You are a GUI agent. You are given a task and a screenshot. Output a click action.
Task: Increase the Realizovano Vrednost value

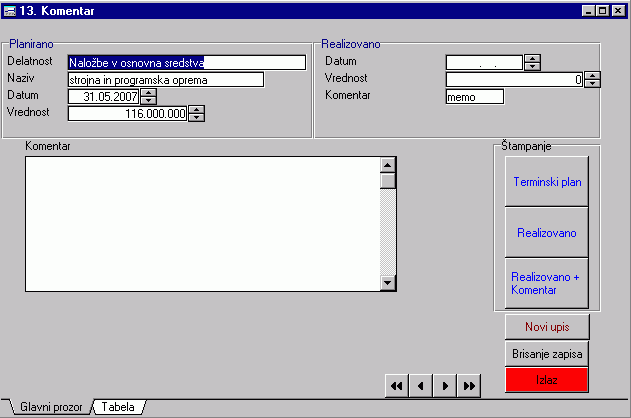tap(592, 76)
